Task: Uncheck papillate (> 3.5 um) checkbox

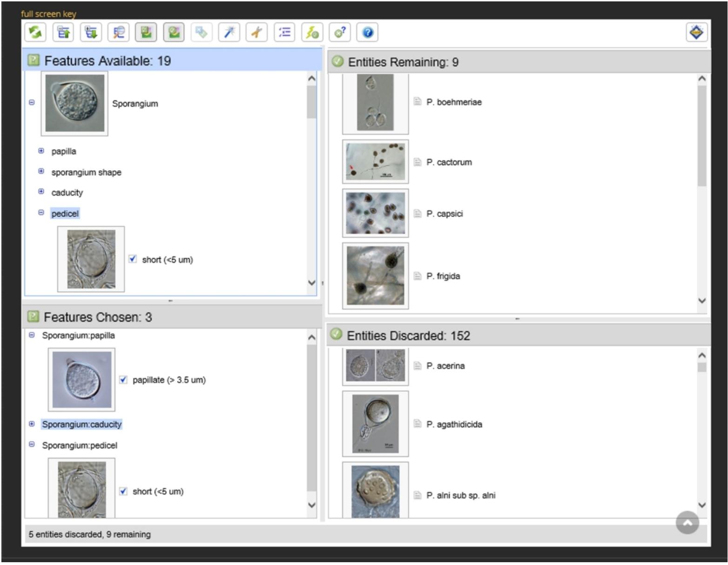Action: point(123,379)
